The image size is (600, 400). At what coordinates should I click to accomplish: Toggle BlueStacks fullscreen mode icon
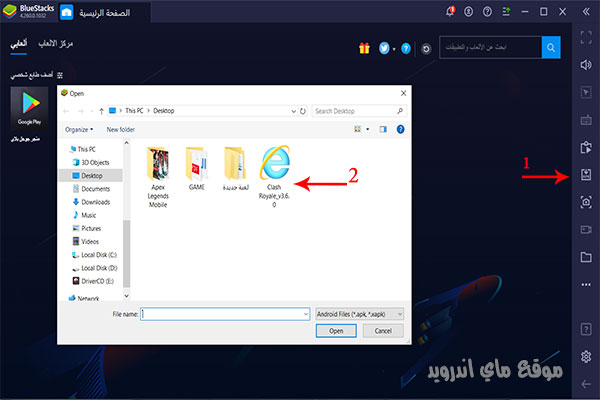[x=586, y=38]
